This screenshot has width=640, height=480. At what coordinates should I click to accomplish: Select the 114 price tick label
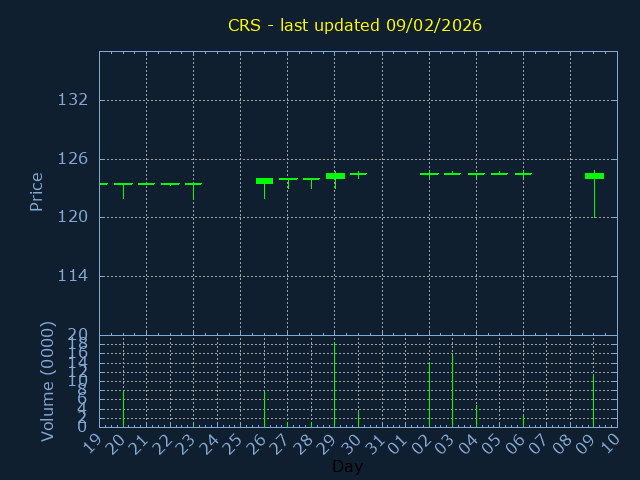click(x=73, y=276)
